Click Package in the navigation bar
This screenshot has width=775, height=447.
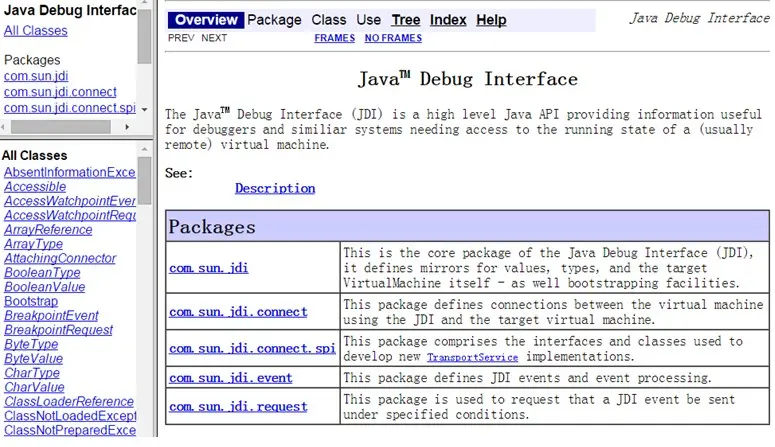[274, 20]
